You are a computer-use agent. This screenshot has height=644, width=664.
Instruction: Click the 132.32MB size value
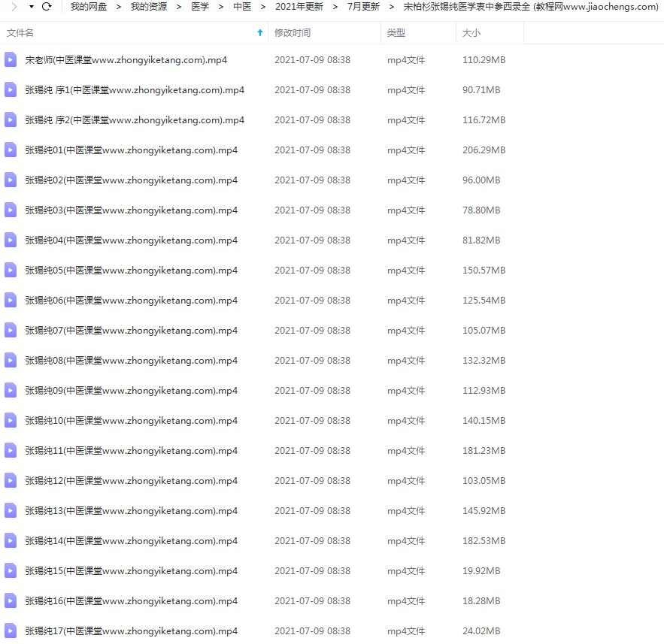coord(484,361)
